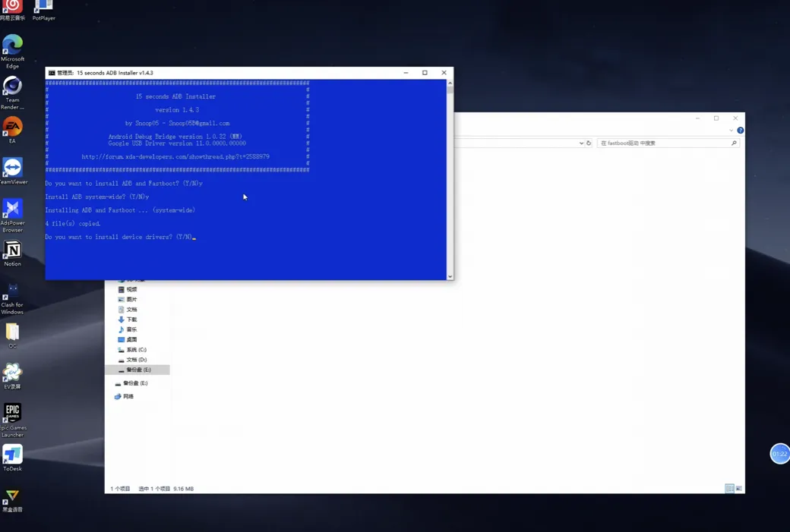
Task: Click the Explorer search magnifier icon
Action: pyautogui.click(x=734, y=143)
